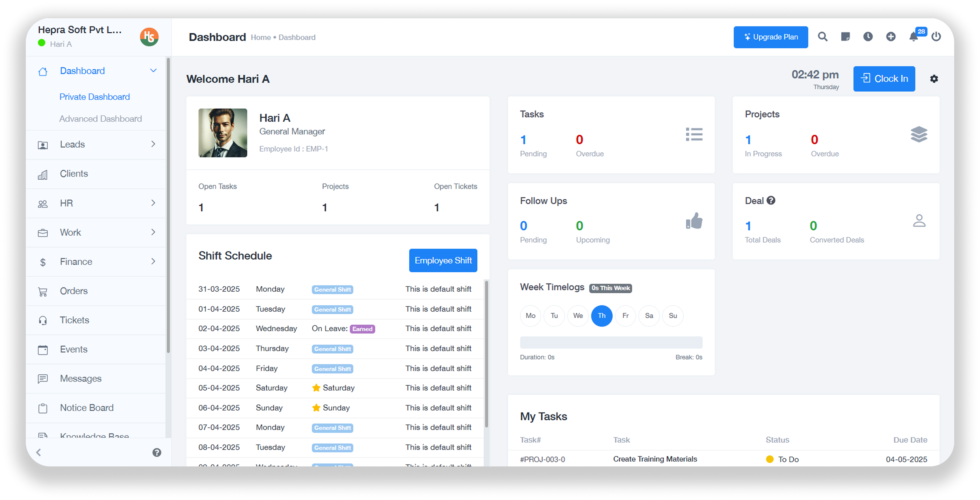Open the timer clock icon
Viewport: 980px width, 500px height.
tap(868, 37)
